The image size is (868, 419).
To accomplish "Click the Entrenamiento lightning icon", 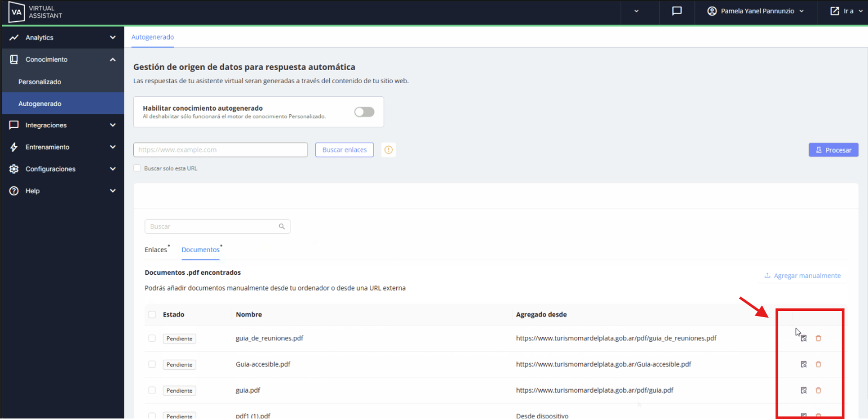I will click(x=14, y=147).
